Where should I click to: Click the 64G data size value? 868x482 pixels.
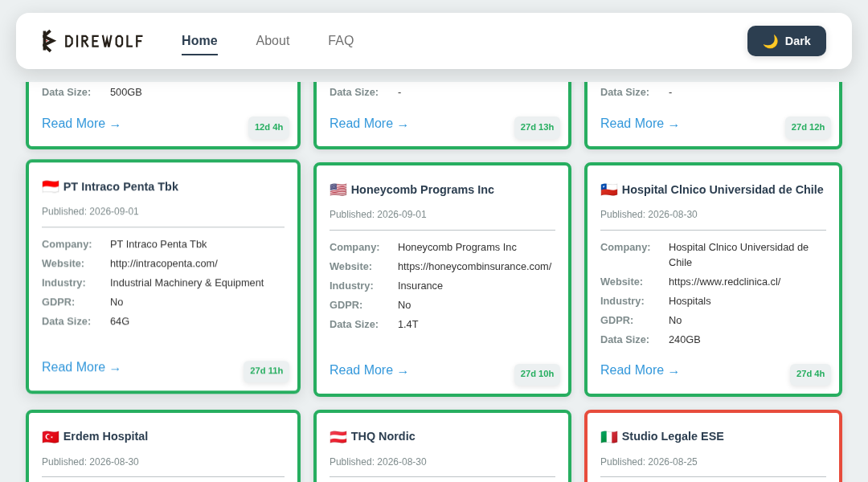pyautogui.click(x=120, y=321)
